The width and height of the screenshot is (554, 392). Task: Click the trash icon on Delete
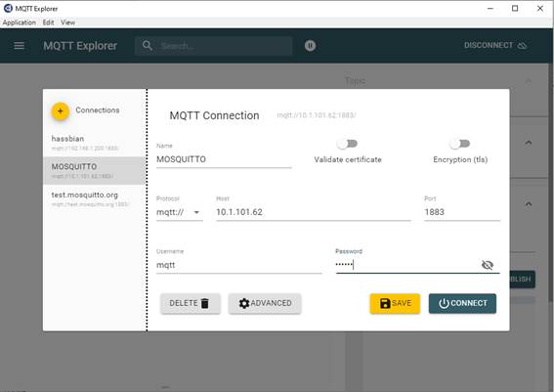[205, 303]
